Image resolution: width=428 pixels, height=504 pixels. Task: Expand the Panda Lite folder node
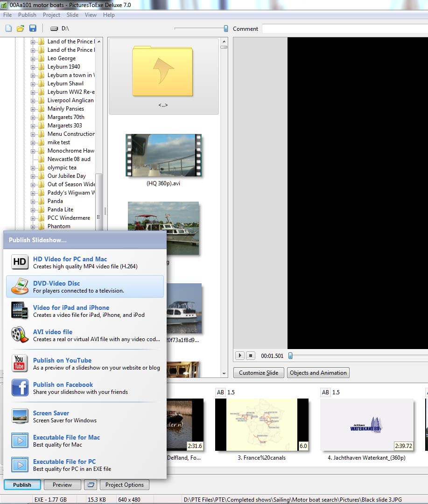(33, 210)
